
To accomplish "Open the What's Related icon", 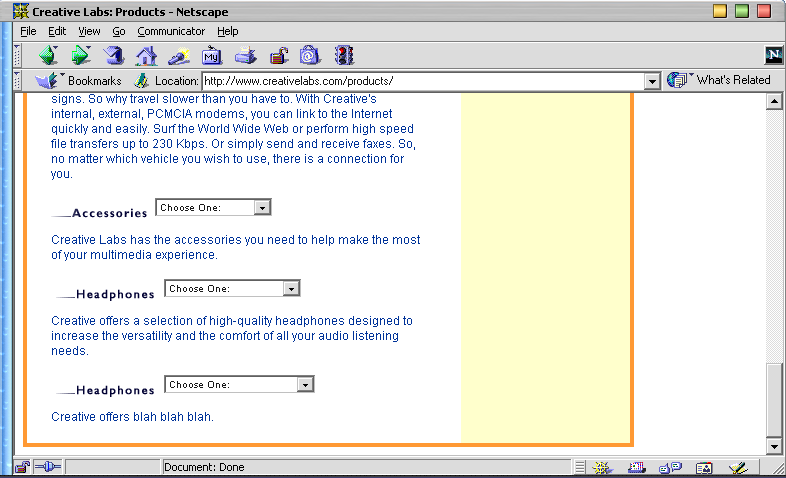I will (677, 80).
